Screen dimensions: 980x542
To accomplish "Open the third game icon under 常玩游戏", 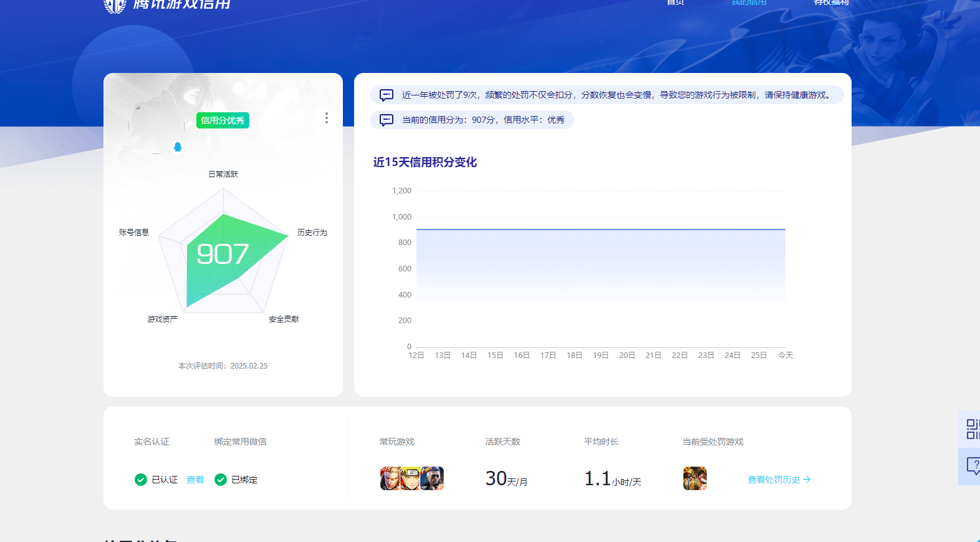I will (433, 478).
